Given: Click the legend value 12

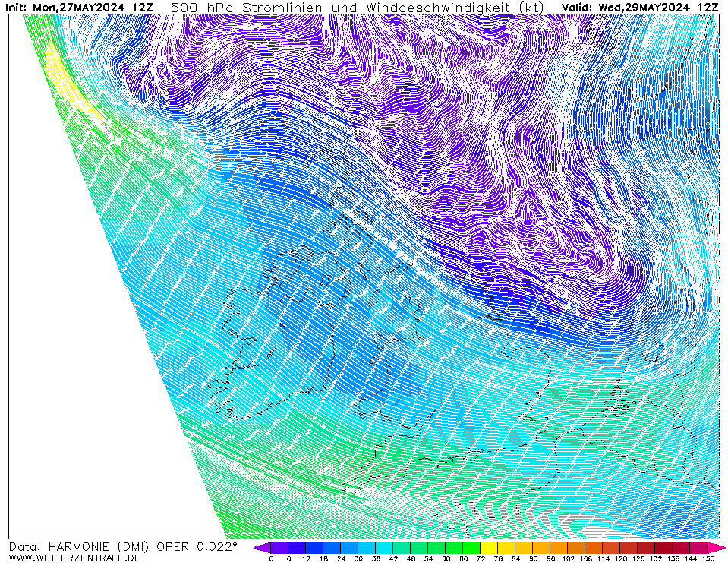Looking at the screenshot, I should click(x=306, y=558).
